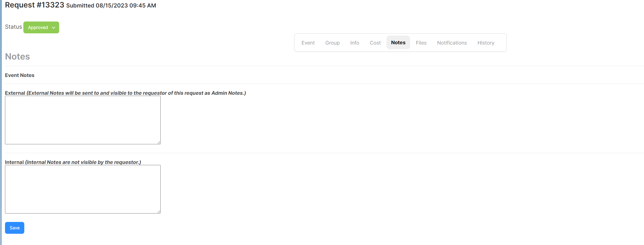The width and height of the screenshot is (644, 245).
Task: Click the Internal notes label
Action: (73, 162)
